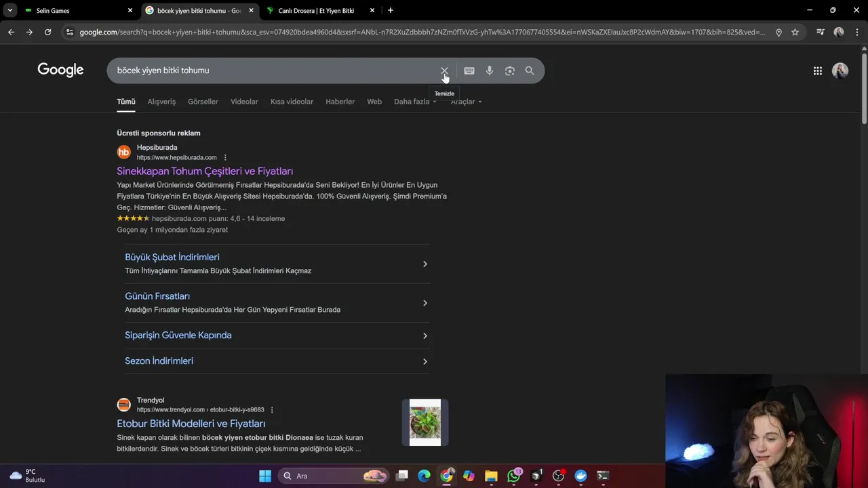Open a new browser tab
The width and height of the screenshot is (868, 488).
coord(390,10)
